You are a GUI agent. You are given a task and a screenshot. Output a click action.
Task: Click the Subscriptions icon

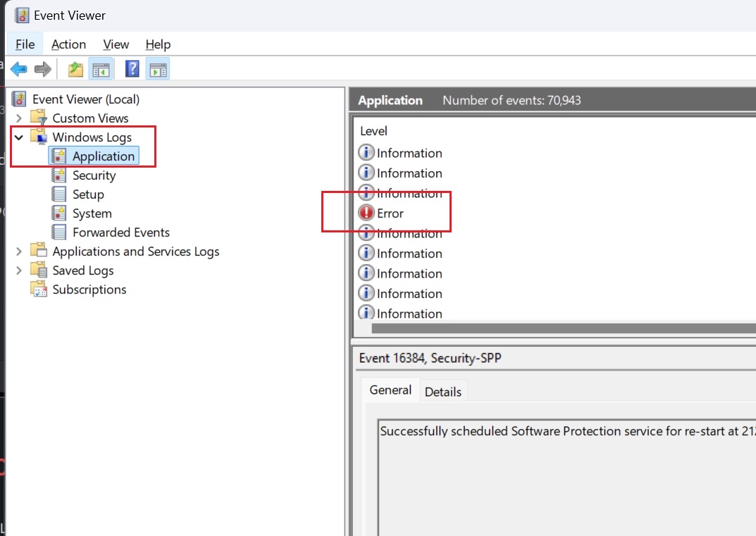pos(39,289)
